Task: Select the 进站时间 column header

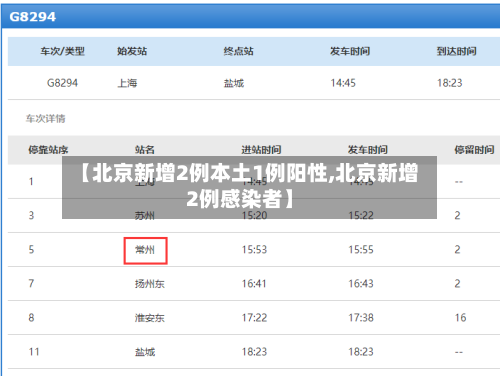Action: (x=261, y=150)
